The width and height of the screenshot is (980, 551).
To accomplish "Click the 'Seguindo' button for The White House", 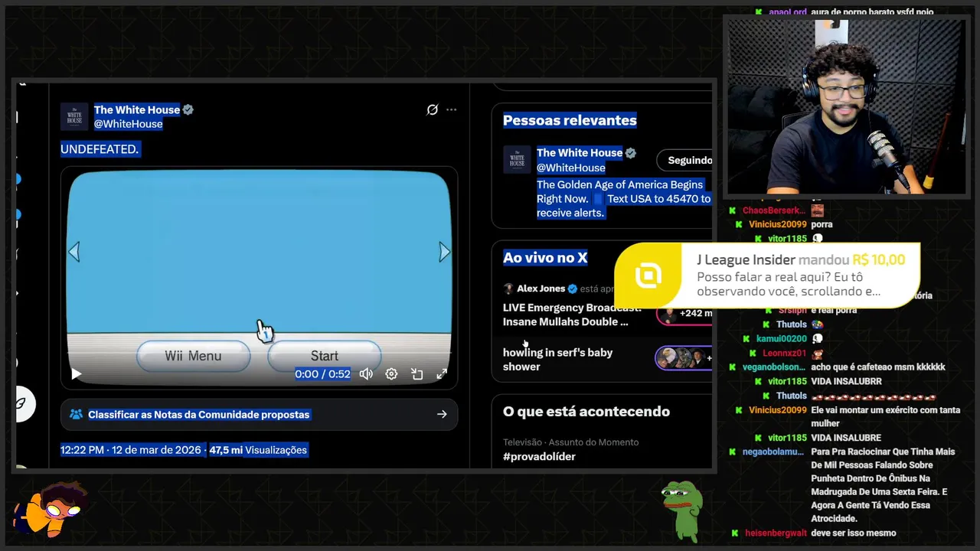I will [x=686, y=160].
